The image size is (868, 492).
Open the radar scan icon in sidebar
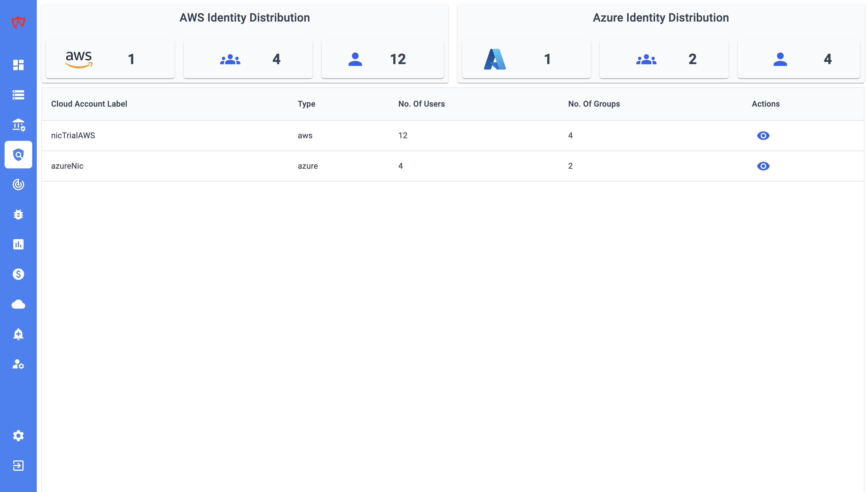(18, 184)
